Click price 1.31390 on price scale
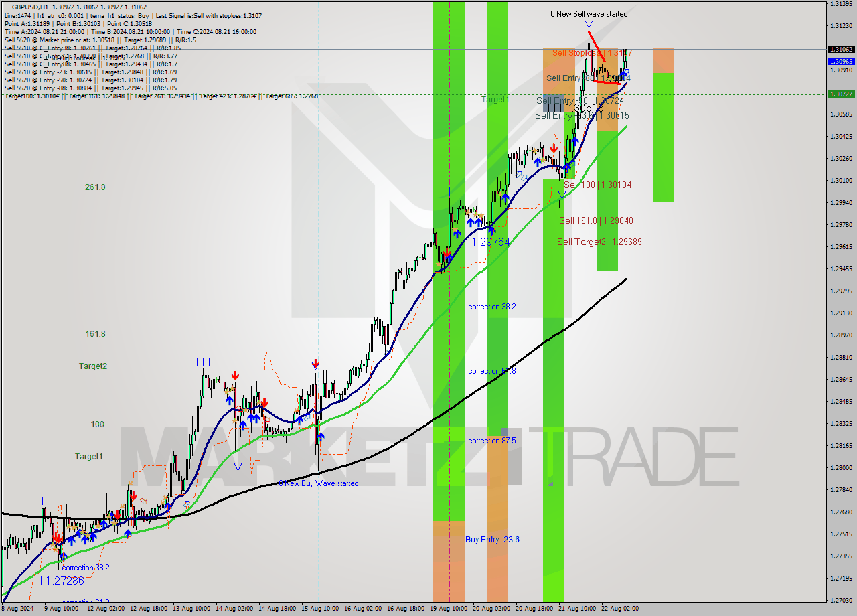The width and height of the screenshot is (857, 616). 841,4
